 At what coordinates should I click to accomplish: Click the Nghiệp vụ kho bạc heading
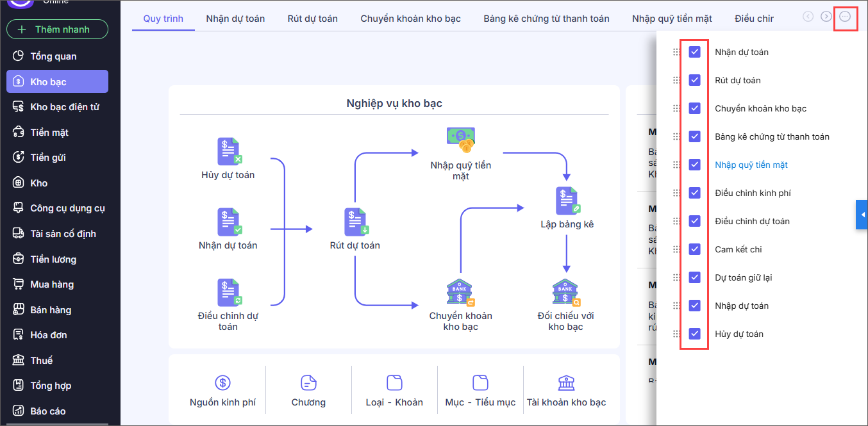pyautogui.click(x=394, y=103)
